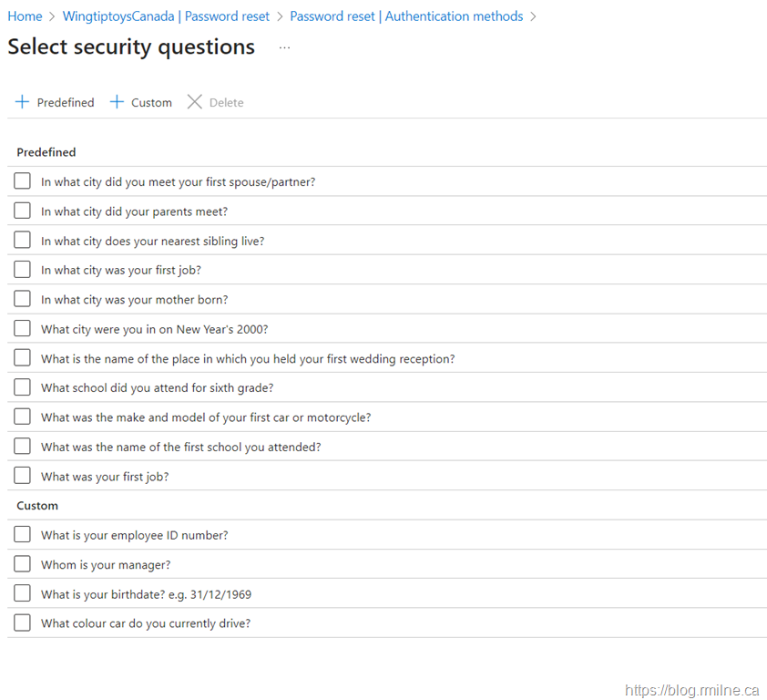Click the X Delete icon
This screenshot has width=767, height=700.
(195, 102)
